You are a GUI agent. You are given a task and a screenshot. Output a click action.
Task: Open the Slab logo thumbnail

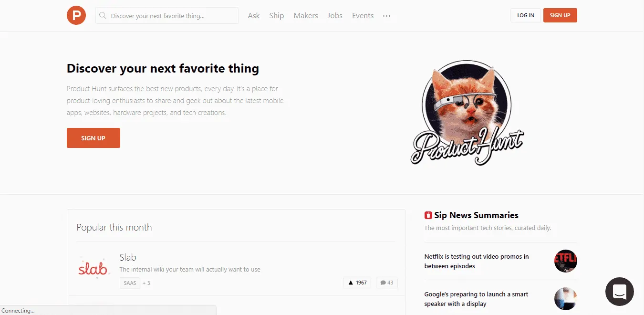tap(93, 269)
